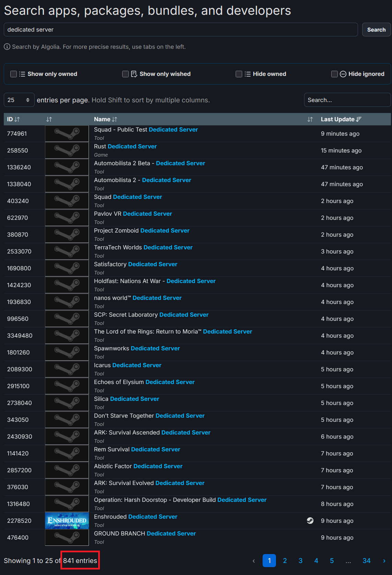This screenshot has width=392, height=575.
Task: Jump to last page 34
Action: click(367, 561)
